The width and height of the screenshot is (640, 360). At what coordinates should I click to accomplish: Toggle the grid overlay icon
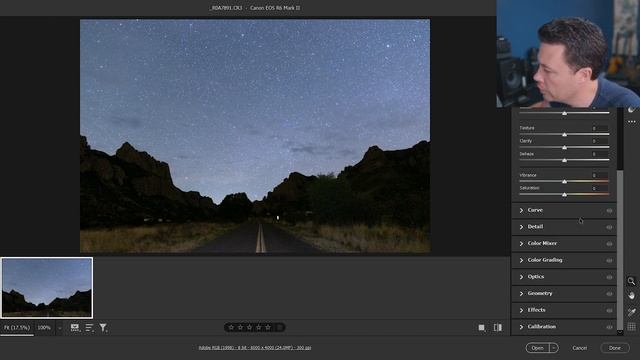click(631, 327)
